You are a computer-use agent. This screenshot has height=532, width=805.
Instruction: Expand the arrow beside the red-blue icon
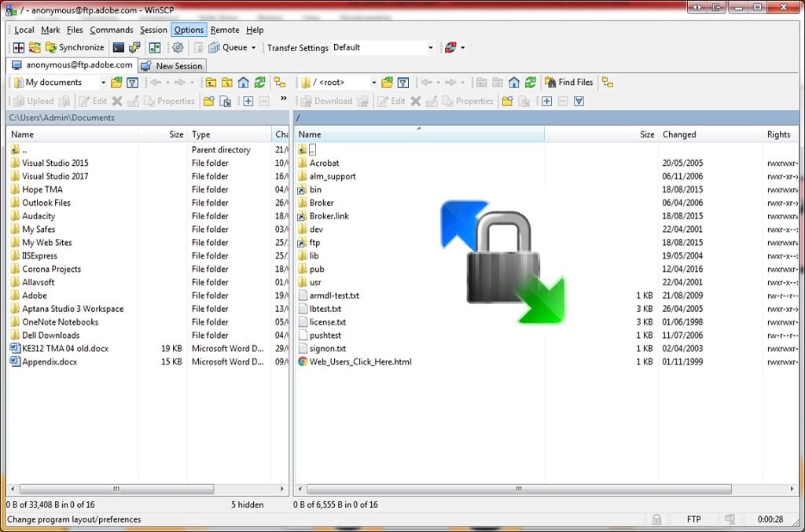(x=463, y=48)
